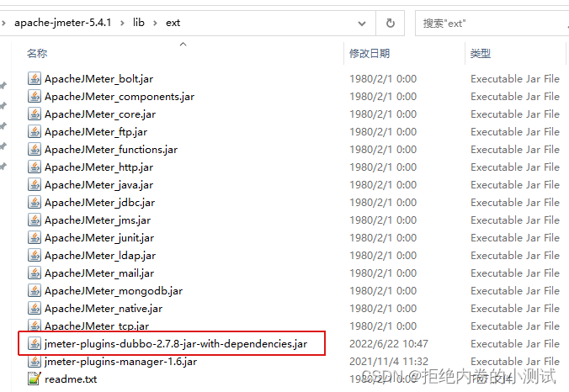Select file name ApacheJMeter_mail.jar
The height and width of the screenshot is (392, 569).
(x=99, y=273)
